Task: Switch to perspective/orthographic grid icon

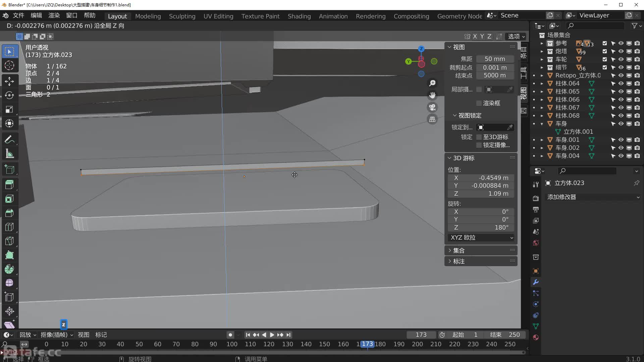Action: (432, 119)
